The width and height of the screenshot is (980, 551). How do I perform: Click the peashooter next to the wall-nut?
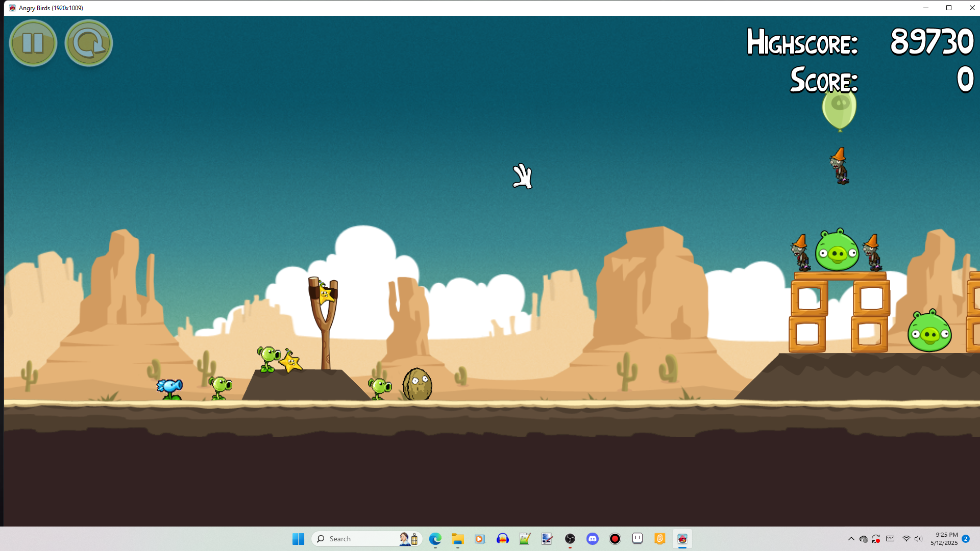(380, 388)
